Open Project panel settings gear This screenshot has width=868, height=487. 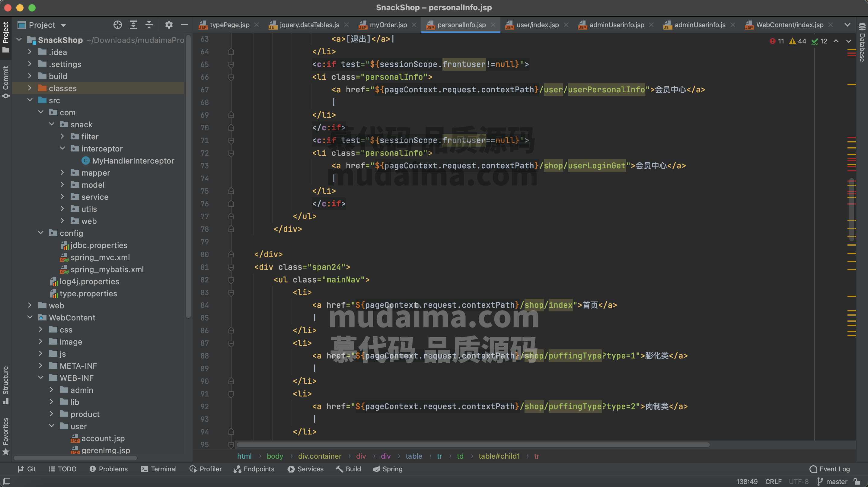pyautogui.click(x=169, y=25)
